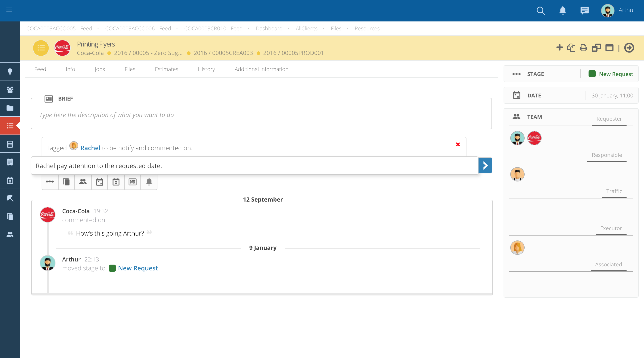This screenshot has width=644, height=358.
Task: Click the calendar/date icon in toolbar
Action: (x=99, y=182)
